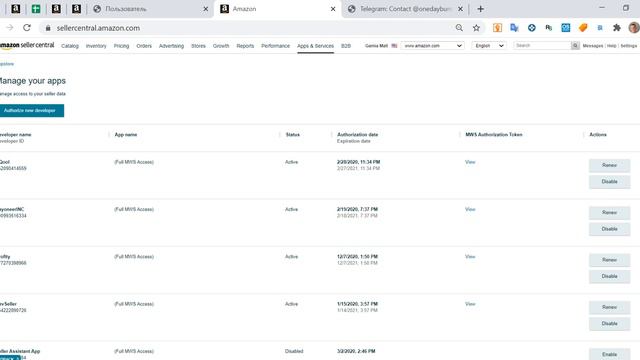Open the blue circular extension icon
This screenshot has width=640, height=360.
pos(531,28)
